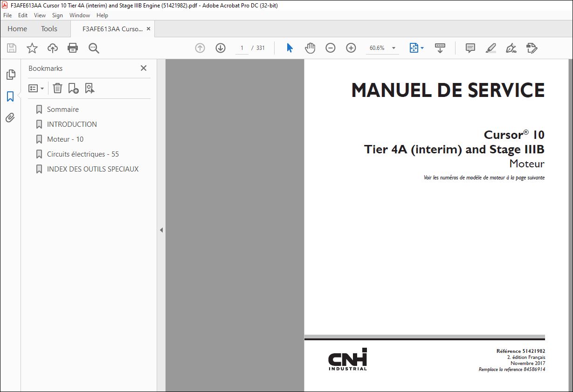Open the Help menu
Viewport: 573px width, 392px height.
point(102,15)
